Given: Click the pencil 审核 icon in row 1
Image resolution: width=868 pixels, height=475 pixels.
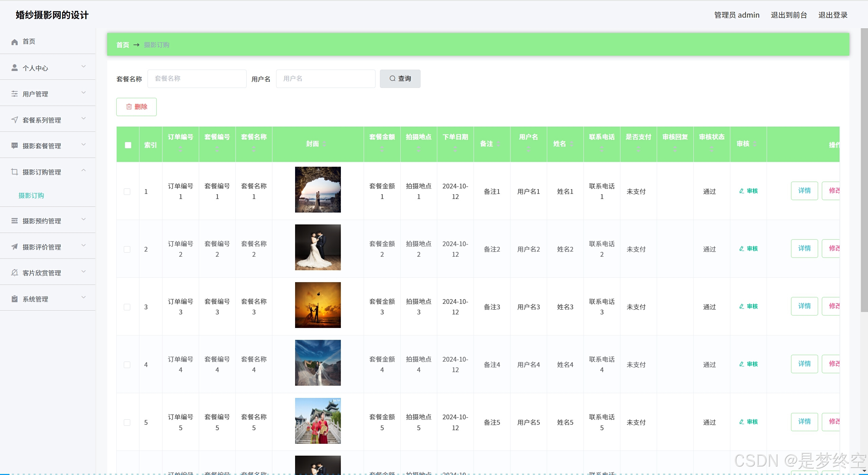Looking at the screenshot, I should 741,191.
